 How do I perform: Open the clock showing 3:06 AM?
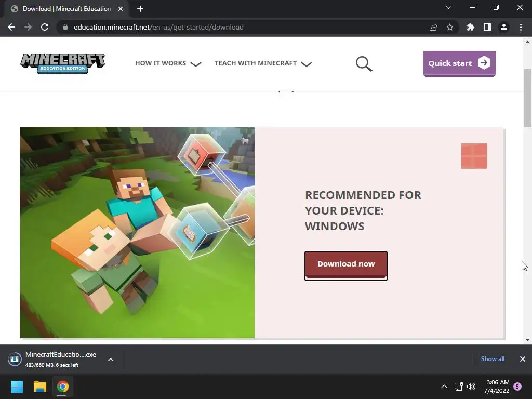pyautogui.click(x=497, y=387)
